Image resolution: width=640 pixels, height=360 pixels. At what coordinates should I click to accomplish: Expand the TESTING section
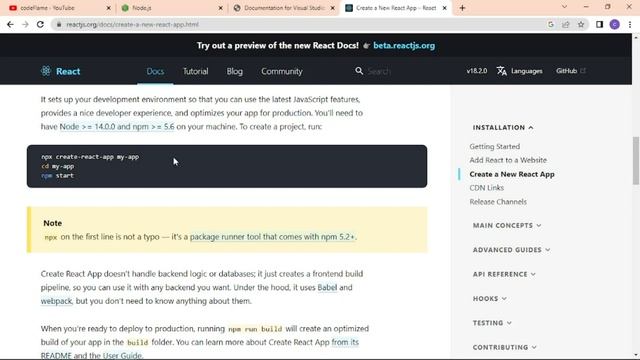point(492,323)
